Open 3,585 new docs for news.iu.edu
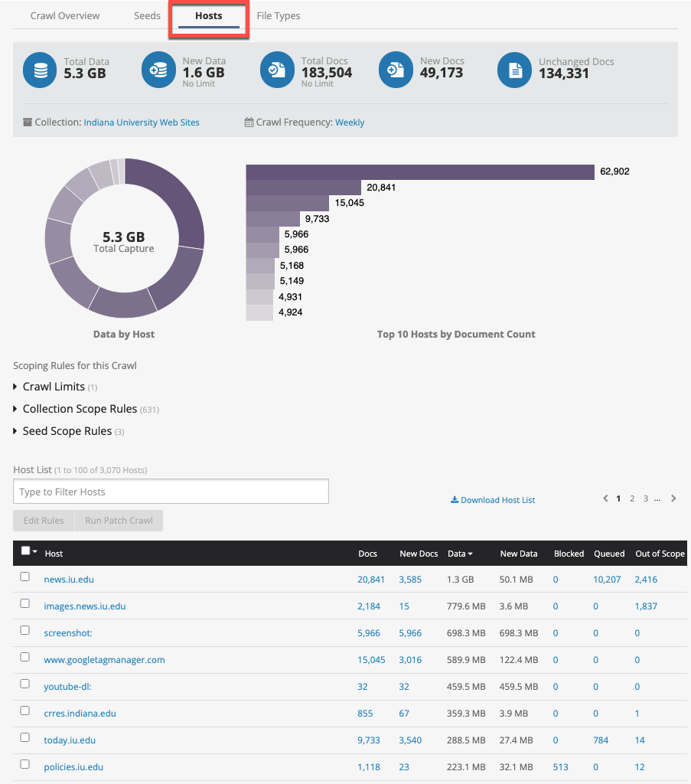Screen dimensions: 691x784 (x=410, y=579)
